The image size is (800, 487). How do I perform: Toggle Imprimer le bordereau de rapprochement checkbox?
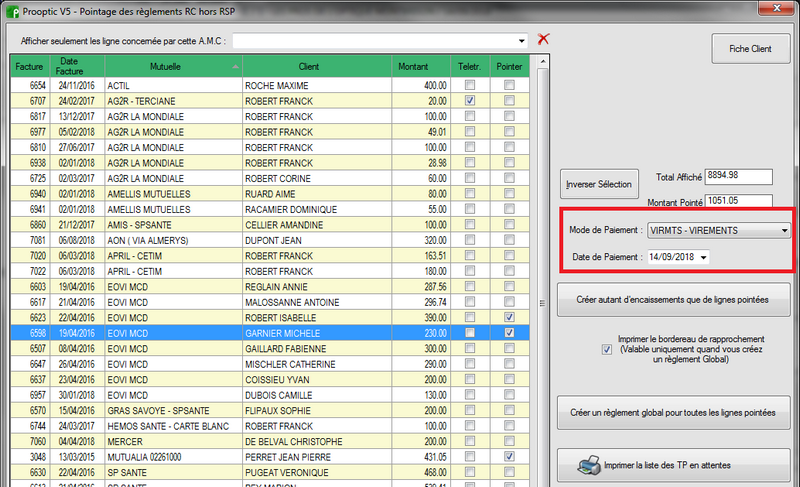pos(607,350)
